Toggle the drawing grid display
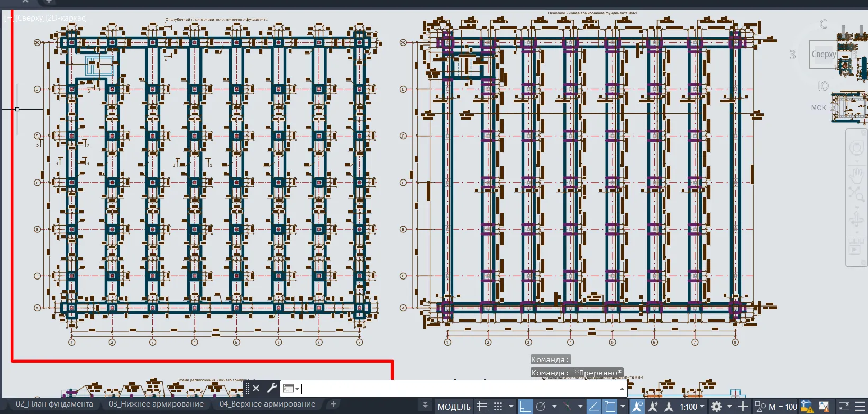This screenshot has width=868, height=414. coord(482,407)
